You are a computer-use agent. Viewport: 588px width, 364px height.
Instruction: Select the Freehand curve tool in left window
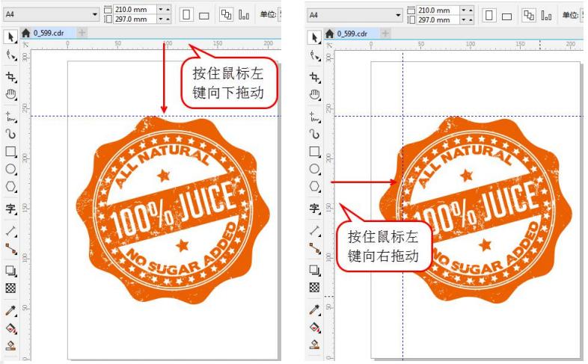click(x=11, y=117)
